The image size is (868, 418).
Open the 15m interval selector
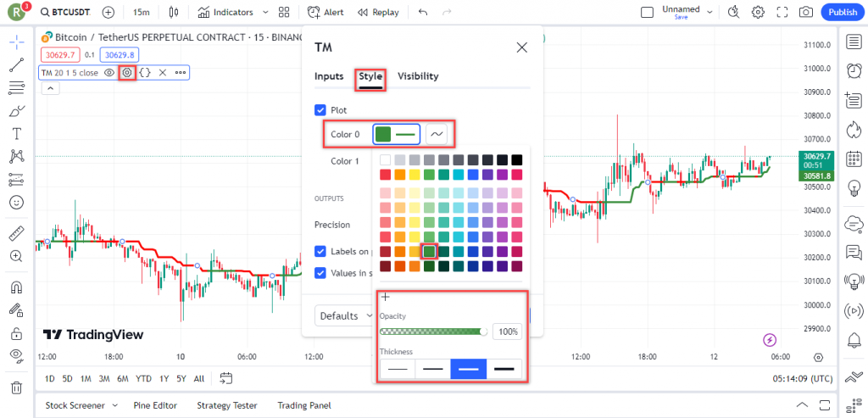pyautogui.click(x=142, y=12)
